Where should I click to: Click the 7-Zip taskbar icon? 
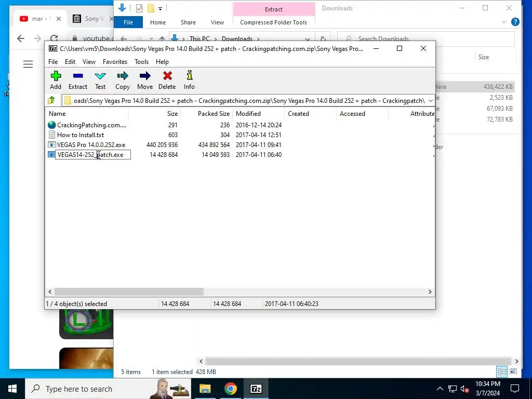pos(256,389)
